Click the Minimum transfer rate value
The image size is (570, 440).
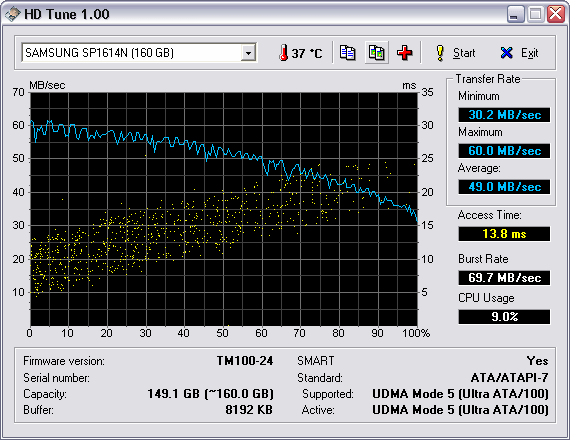(x=504, y=115)
